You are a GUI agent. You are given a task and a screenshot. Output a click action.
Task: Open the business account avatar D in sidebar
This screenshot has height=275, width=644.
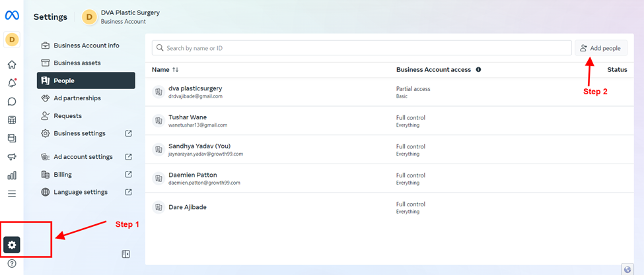pyautogui.click(x=12, y=40)
